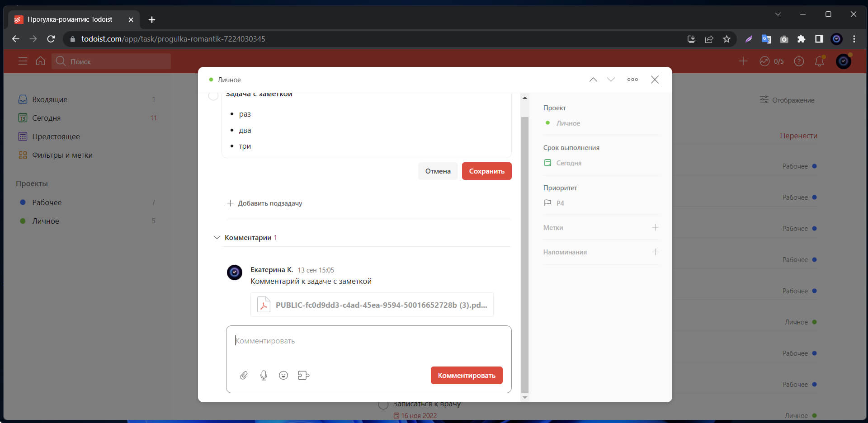This screenshot has width=868, height=423.
Task: Open browser extensions puzzle icon
Action: (x=801, y=39)
